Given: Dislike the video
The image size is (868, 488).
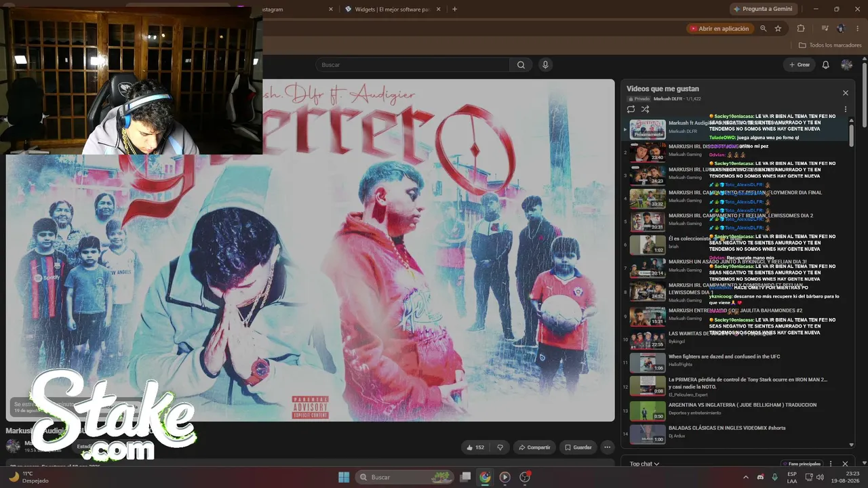Looking at the screenshot, I should coord(500,447).
